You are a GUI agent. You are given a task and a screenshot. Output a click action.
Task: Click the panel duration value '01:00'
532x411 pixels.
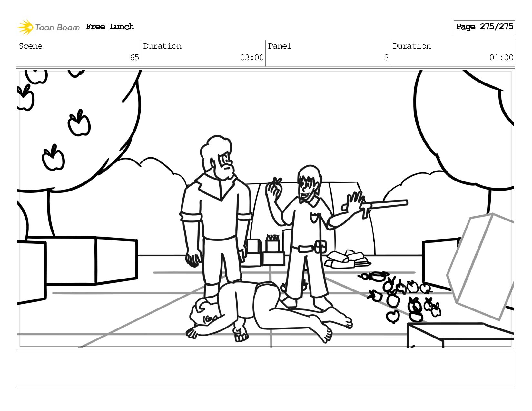click(x=501, y=58)
